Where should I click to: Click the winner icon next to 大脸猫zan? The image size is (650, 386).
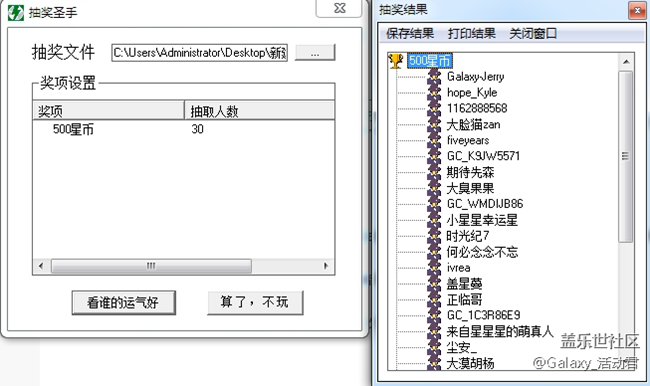(434, 124)
